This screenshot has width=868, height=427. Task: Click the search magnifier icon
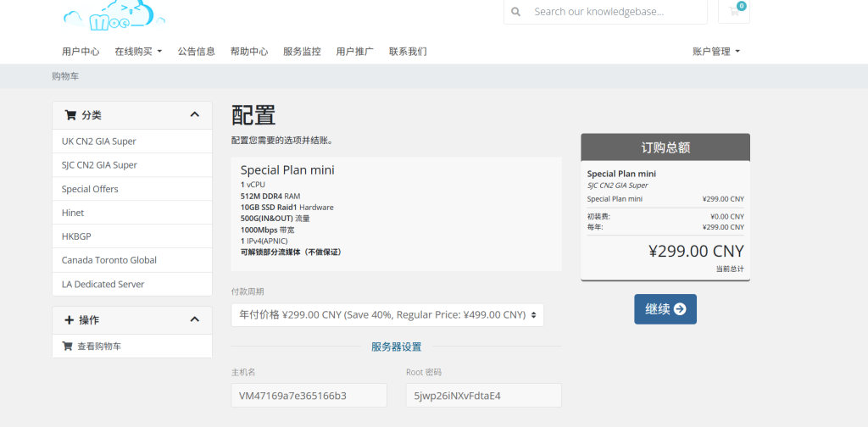coord(517,12)
